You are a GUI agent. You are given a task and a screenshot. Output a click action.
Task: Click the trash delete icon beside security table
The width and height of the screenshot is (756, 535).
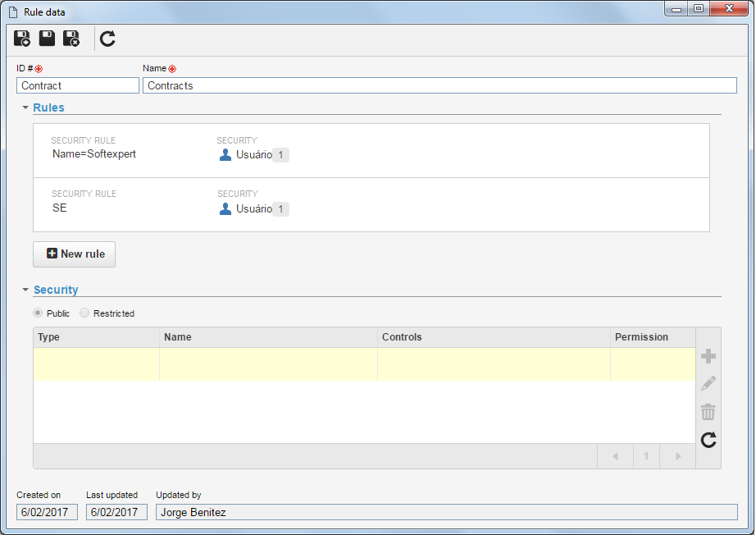point(708,412)
